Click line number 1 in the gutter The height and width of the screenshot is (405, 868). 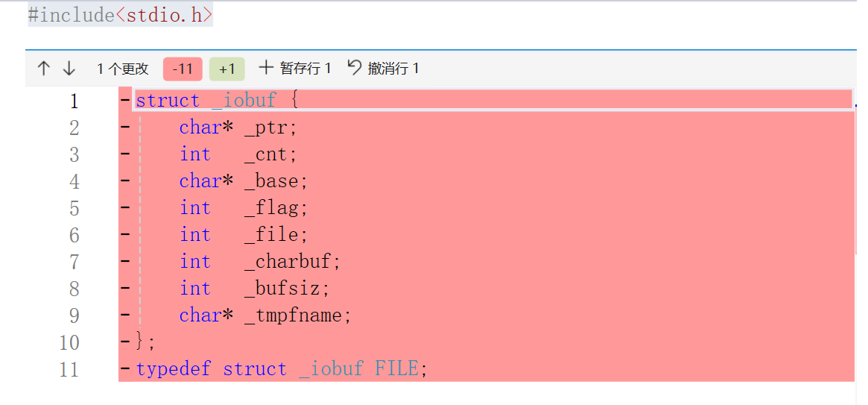click(x=74, y=101)
